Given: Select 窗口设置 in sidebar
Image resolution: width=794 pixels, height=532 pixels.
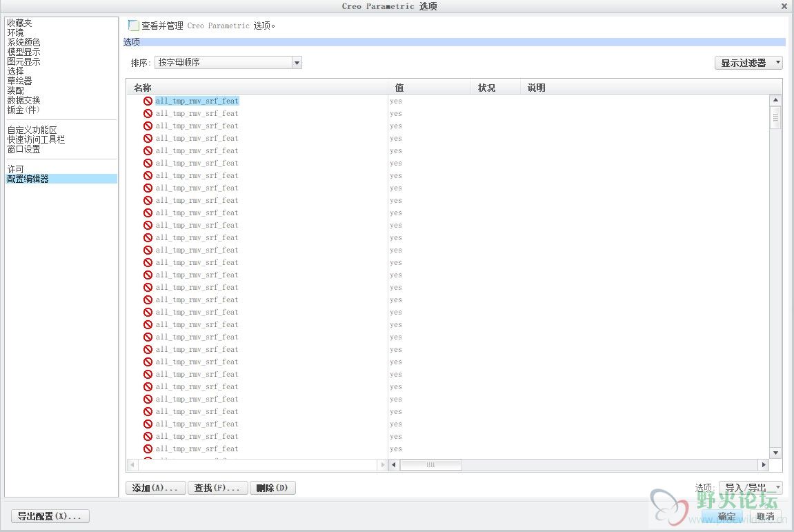Looking at the screenshot, I should click(24, 149).
